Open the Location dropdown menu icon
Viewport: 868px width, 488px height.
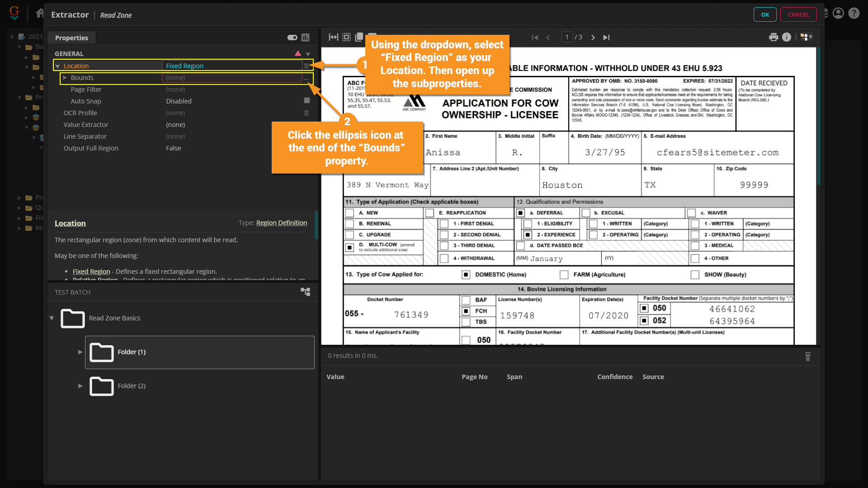pyautogui.click(x=307, y=66)
